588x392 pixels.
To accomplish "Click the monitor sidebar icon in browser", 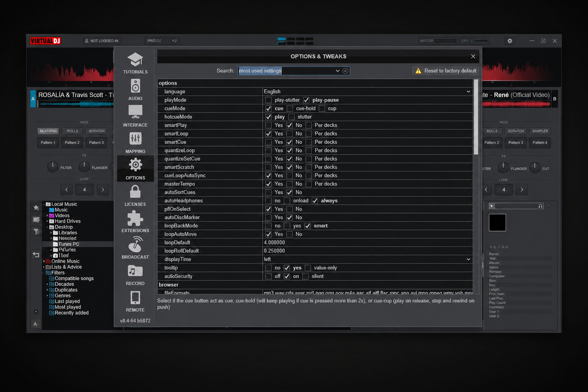I will click(36, 220).
